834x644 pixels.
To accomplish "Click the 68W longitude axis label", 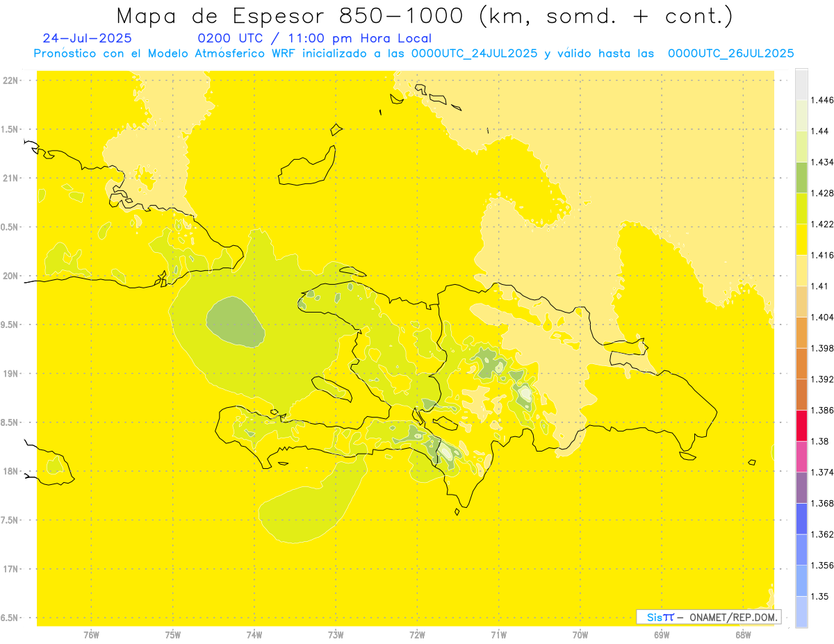I will pos(743,635).
